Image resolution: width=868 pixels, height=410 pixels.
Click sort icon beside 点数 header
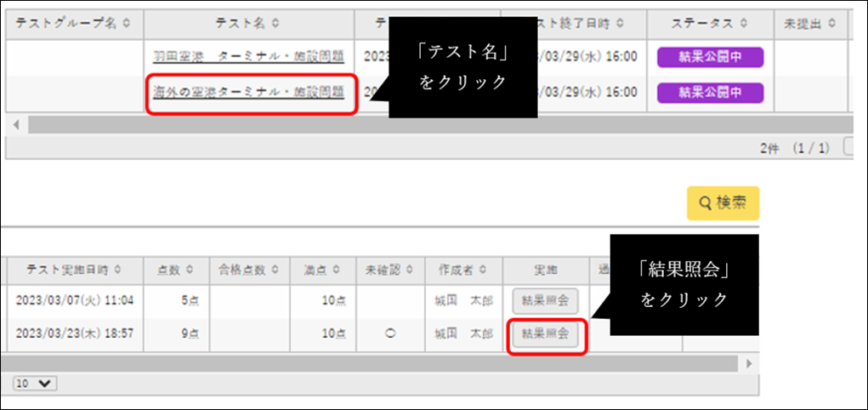coord(190,270)
